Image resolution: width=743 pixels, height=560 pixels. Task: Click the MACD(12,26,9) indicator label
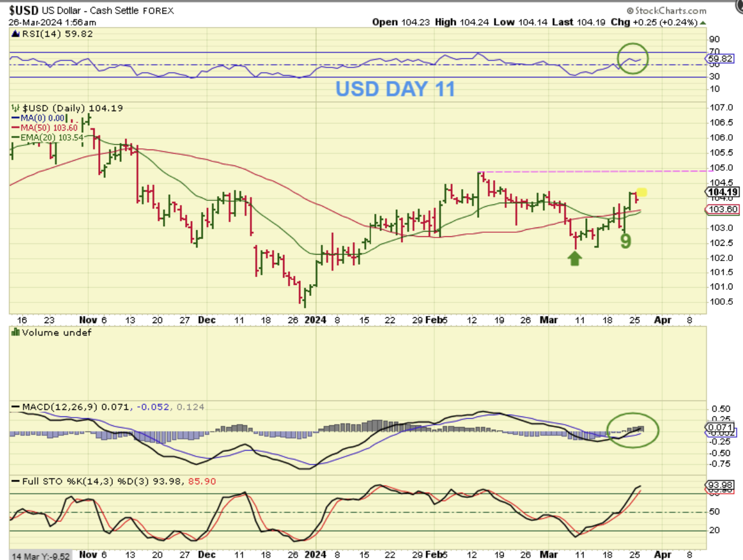pos(54,407)
